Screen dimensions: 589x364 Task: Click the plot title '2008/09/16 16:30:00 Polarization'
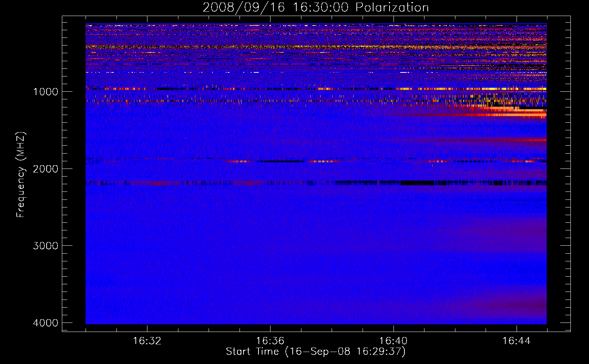coord(316,7)
